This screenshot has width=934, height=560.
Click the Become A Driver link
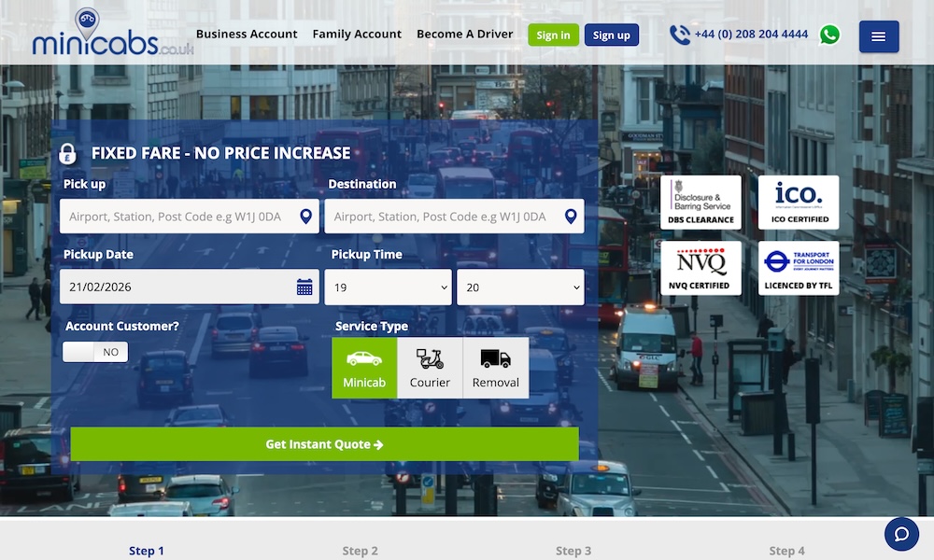click(464, 34)
